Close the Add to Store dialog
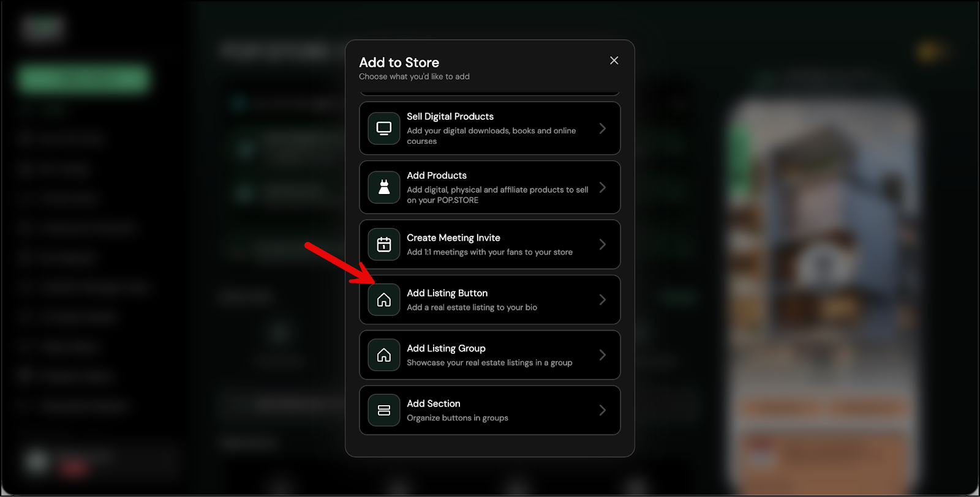The image size is (980, 497). pos(614,61)
